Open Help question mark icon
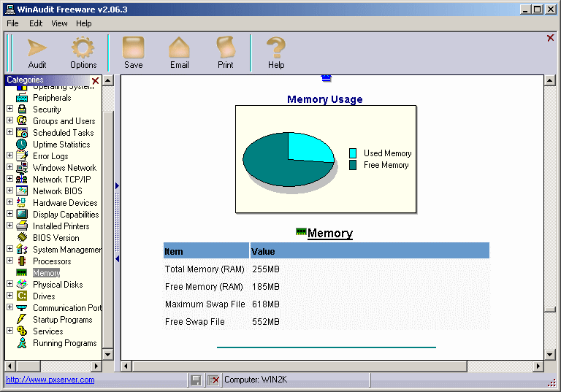 click(x=275, y=48)
